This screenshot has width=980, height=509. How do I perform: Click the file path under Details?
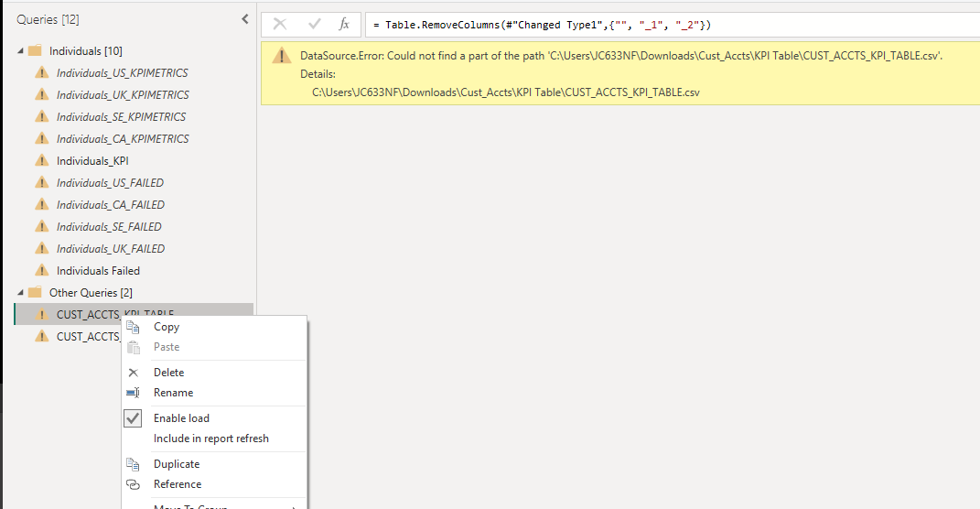pos(506,92)
